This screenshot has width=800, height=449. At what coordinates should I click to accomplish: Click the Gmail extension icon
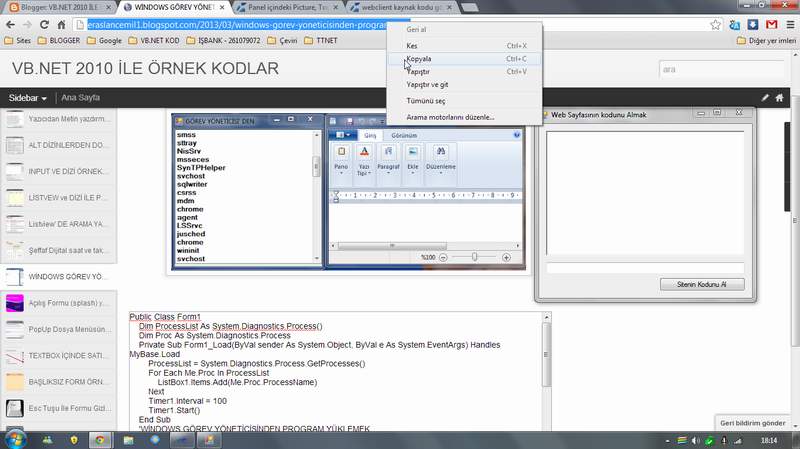point(771,24)
